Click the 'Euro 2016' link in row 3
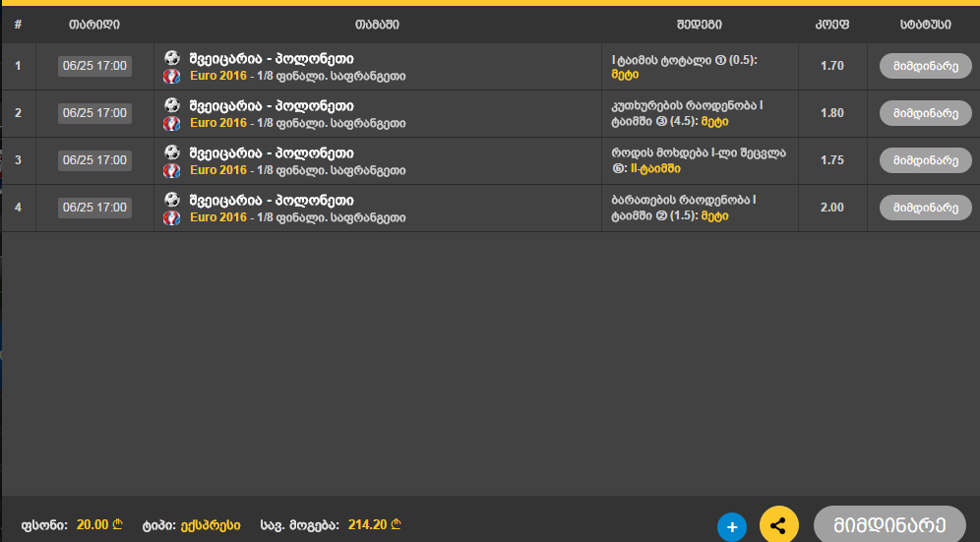Viewport: 980px width, 542px height. pos(218,170)
